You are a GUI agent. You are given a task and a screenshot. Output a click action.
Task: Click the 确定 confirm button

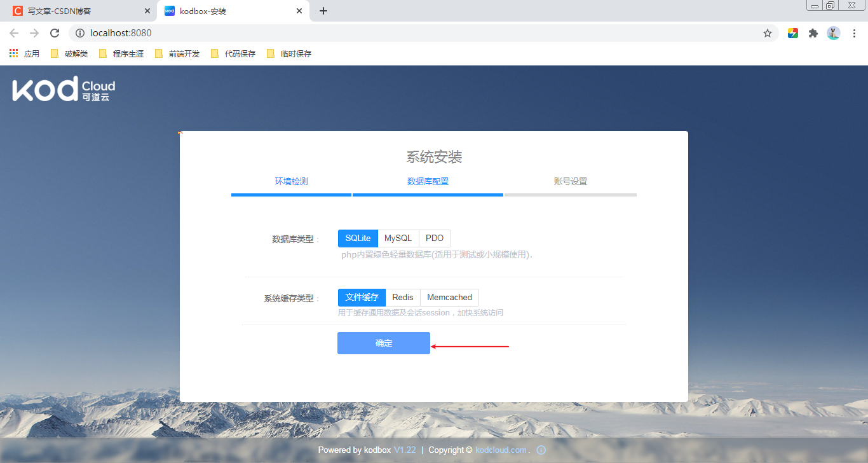[384, 343]
